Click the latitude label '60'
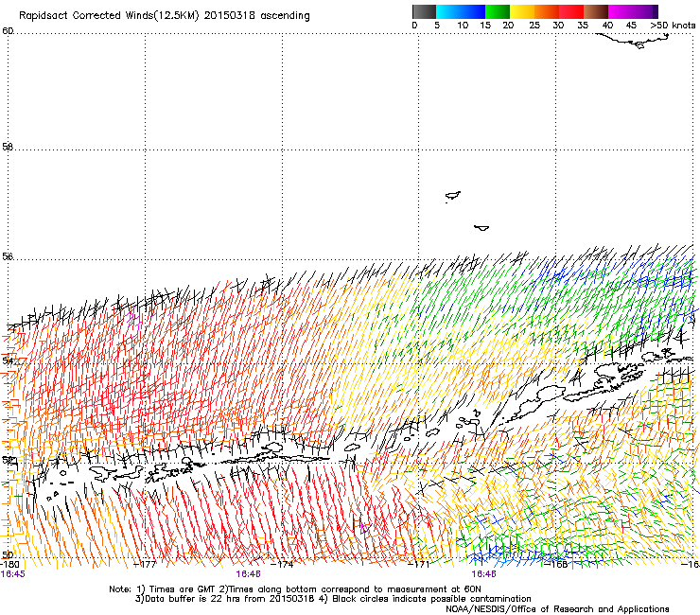The image size is (700, 615). [x=8, y=31]
